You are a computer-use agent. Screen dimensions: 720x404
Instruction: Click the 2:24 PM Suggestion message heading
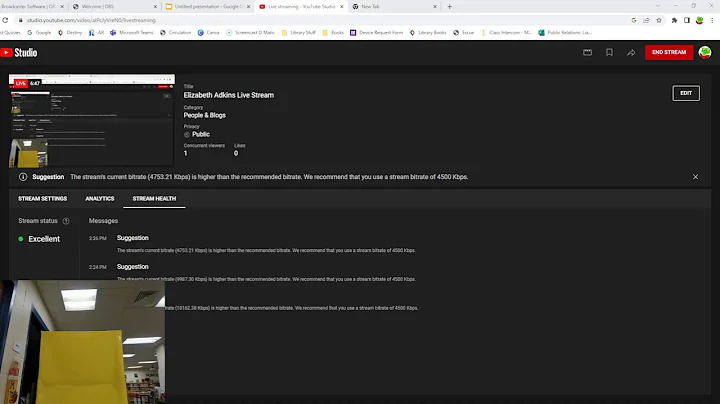[133, 267]
